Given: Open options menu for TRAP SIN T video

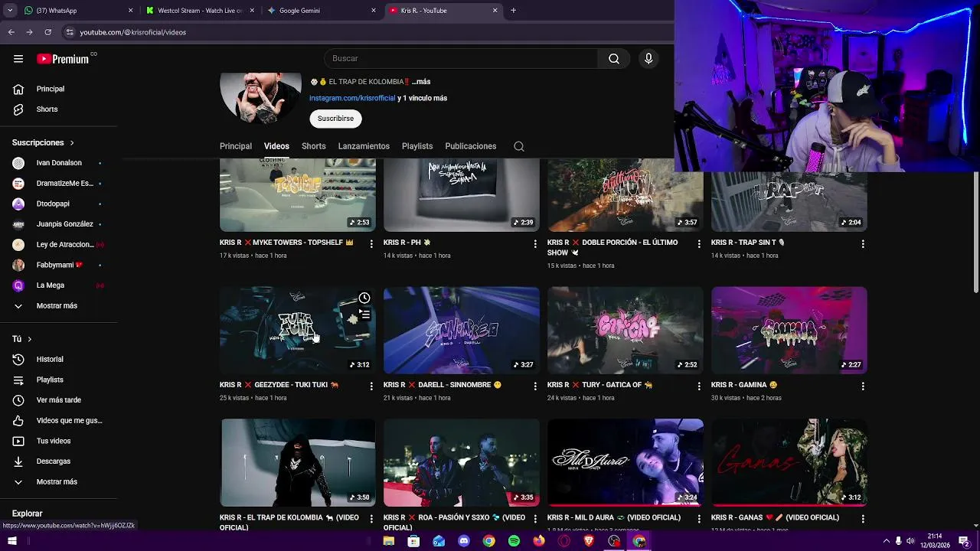Looking at the screenshot, I should (x=863, y=243).
